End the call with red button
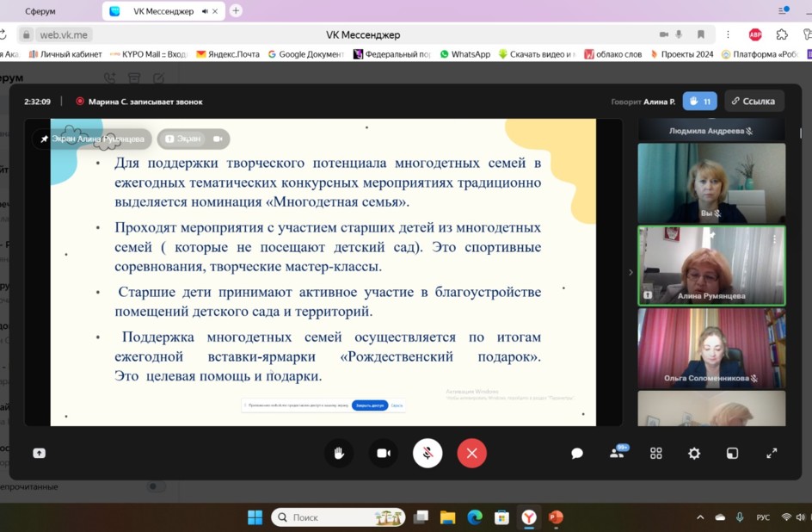Viewport: 812px width, 532px height. coord(471,454)
